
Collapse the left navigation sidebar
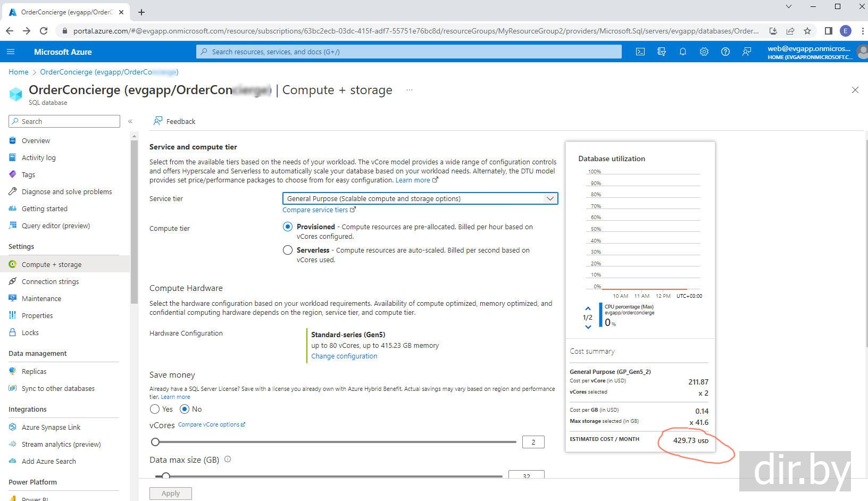[130, 121]
